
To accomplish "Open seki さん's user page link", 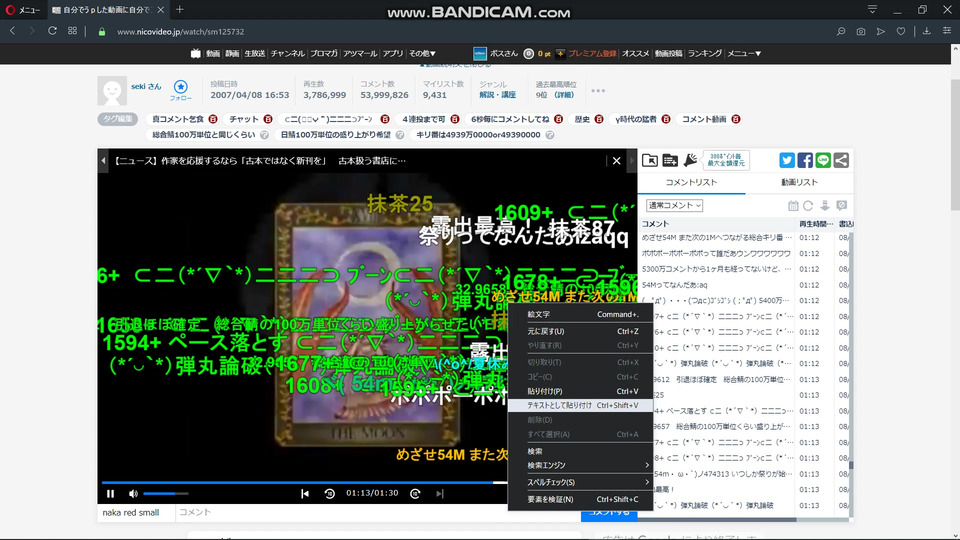I will point(146,86).
